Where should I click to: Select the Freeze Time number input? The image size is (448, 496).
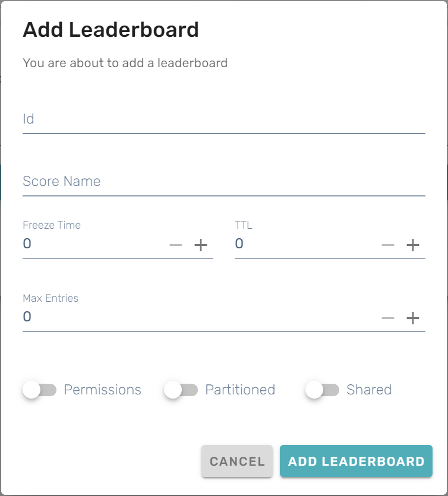coord(92,244)
